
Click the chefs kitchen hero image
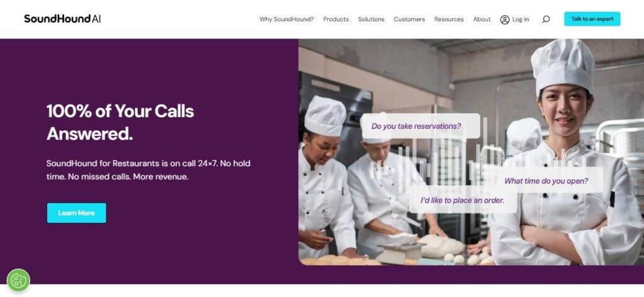[471, 152]
